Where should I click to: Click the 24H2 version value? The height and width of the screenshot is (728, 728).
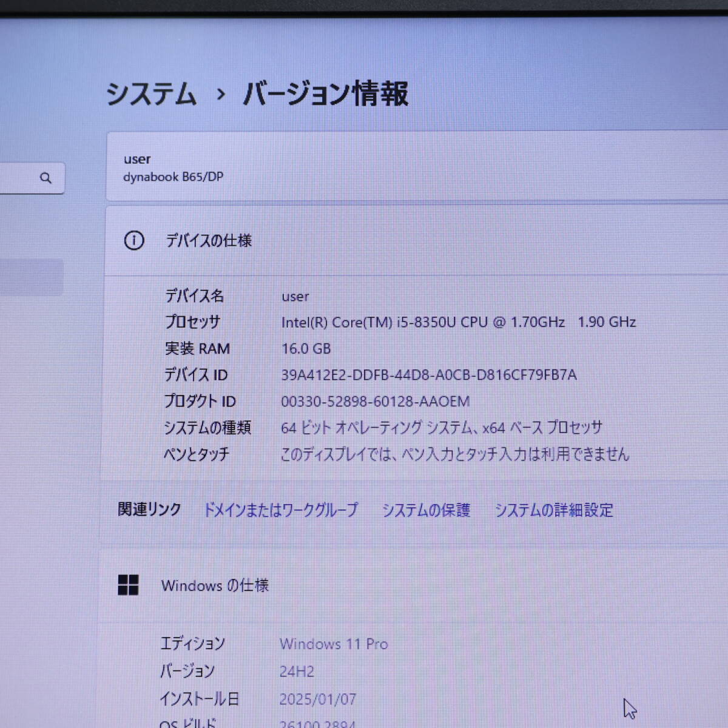point(297,672)
